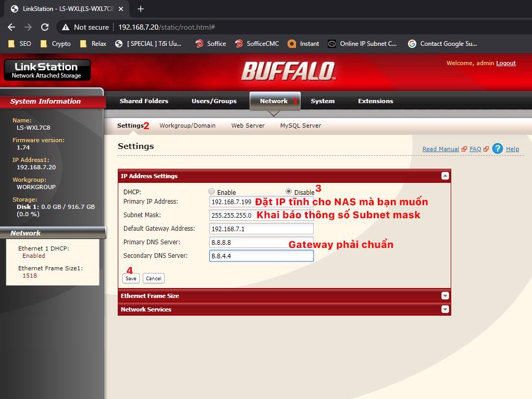
Task: Click the blue Help question mark icon
Action: point(498,148)
